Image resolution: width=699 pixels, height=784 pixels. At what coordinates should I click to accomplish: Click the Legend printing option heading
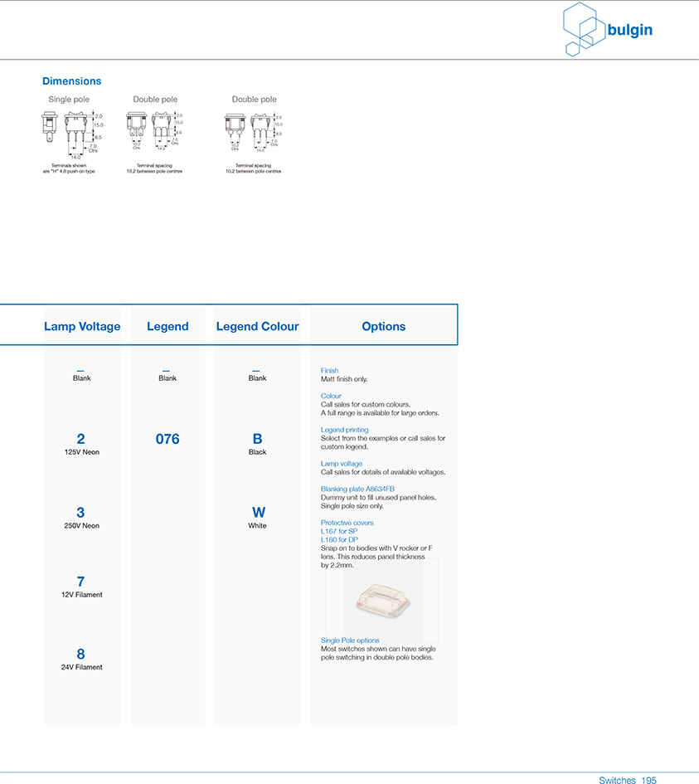[344, 430]
